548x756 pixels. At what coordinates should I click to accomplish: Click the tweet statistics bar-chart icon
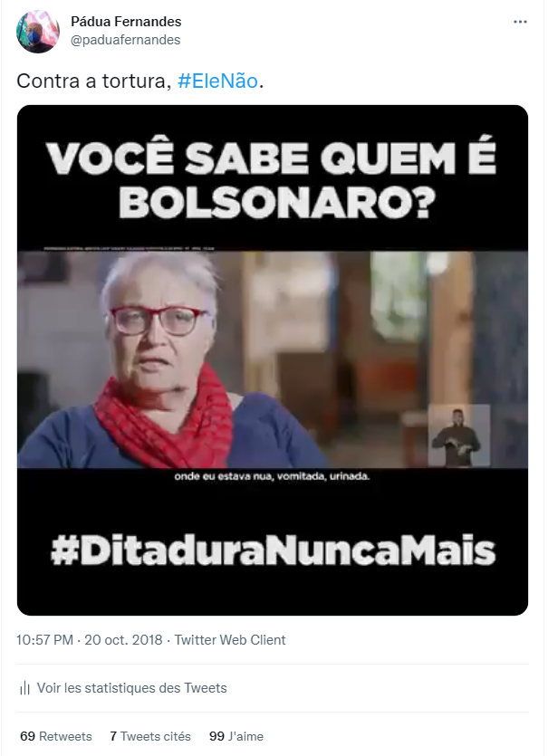coord(24,688)
